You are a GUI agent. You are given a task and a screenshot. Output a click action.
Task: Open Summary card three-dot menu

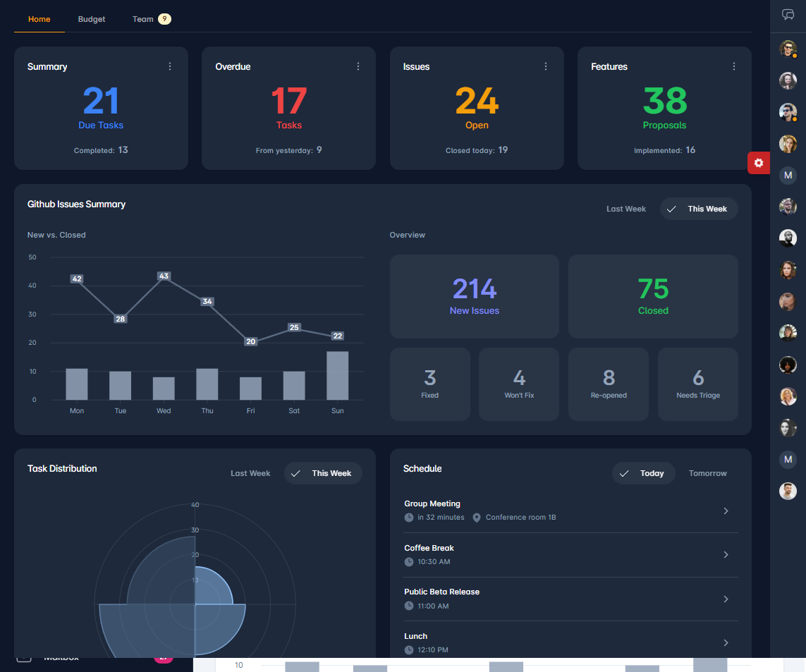coord(170,66)
